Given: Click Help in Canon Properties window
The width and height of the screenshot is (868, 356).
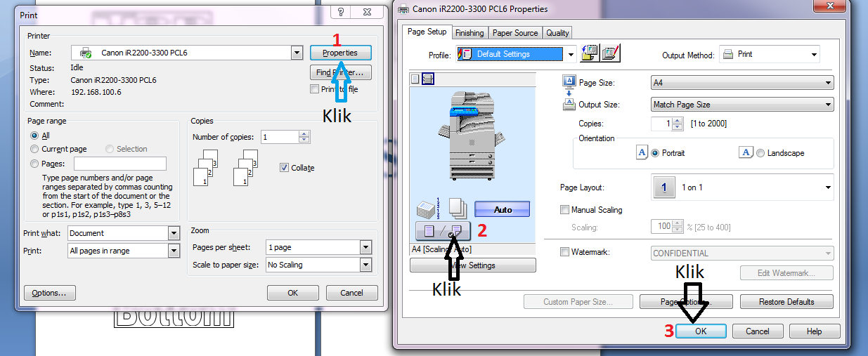Looking at the screenshot, I should [x=815, y=331].
